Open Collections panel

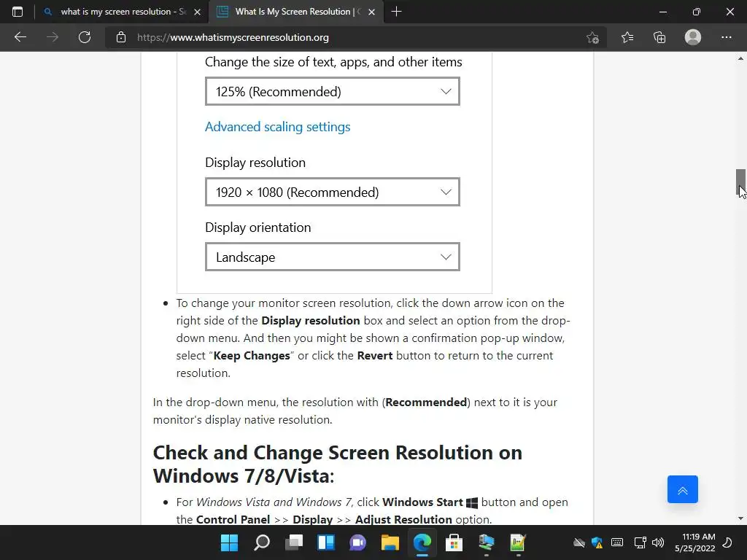point(659,37)
